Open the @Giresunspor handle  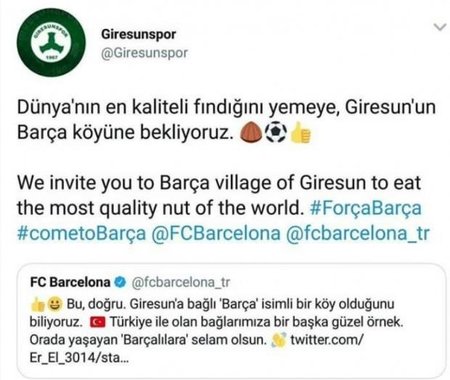144,53
